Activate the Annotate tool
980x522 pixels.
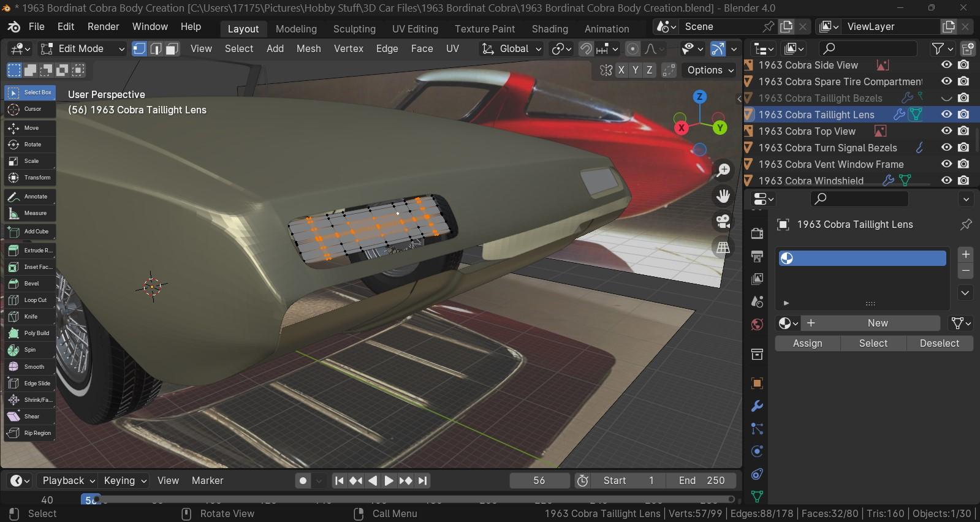click(x=29, y=197)
